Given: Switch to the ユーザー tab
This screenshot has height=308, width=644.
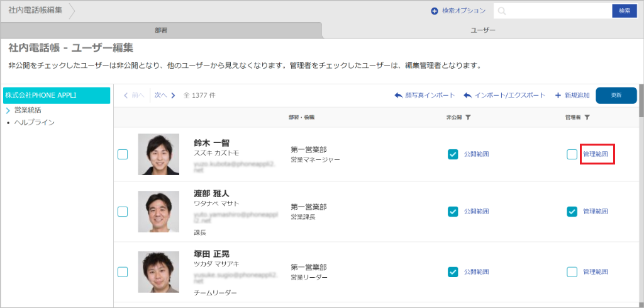Looking at the screenshot, I should pos(482,30).
